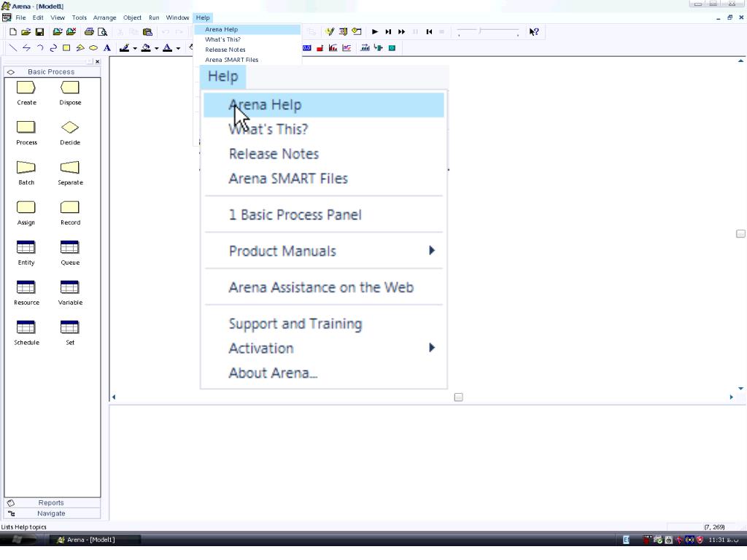Start the simulation with the Go button
The image size is (747, 560).
pos(374,32)
